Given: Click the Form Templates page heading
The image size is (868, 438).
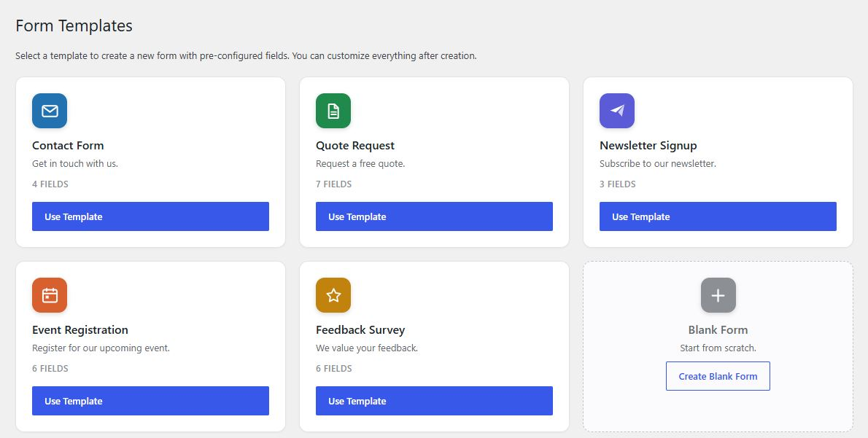Looking at the screenshot, I should pyautogui.click(x=74, y=26).
